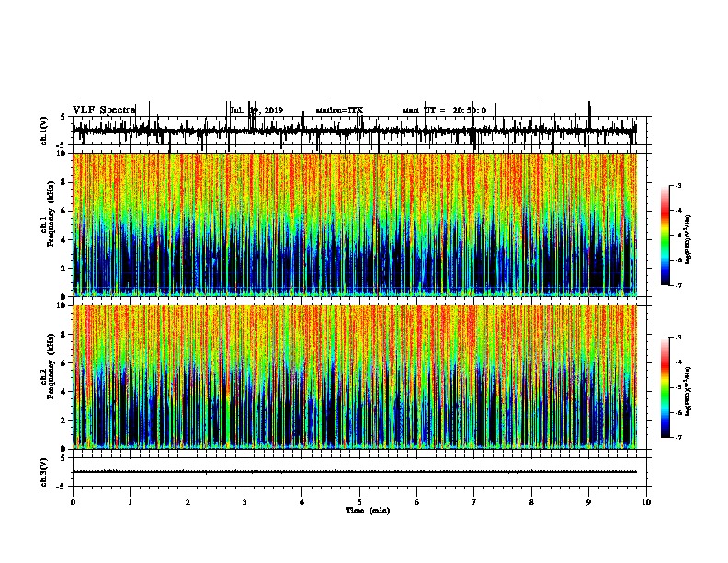This screenshot has height=563, width=728.
Task: Click the ch.2 log(PSD) colorbar unit label
Action: (688, 391)
